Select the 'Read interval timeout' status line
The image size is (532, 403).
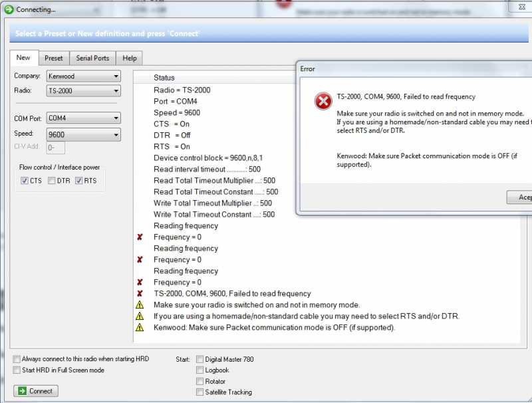tap(207, 170)
